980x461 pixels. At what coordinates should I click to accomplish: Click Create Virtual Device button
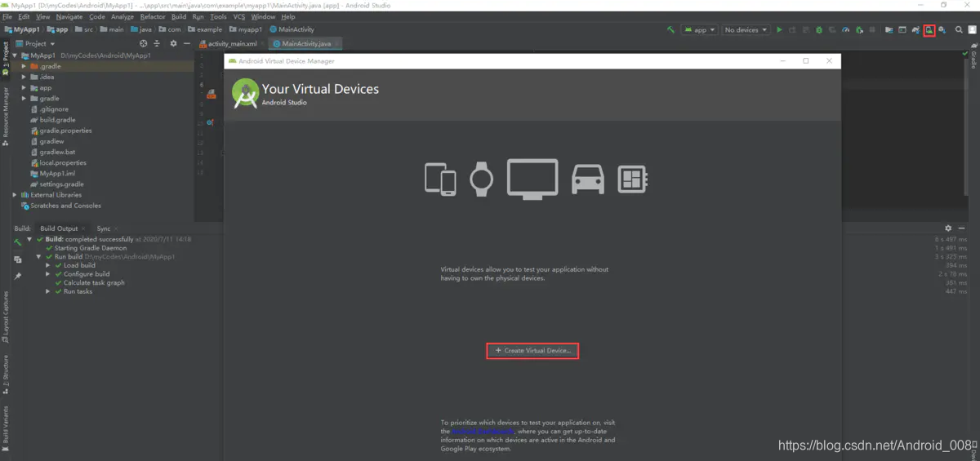click(x=532, y=350)
